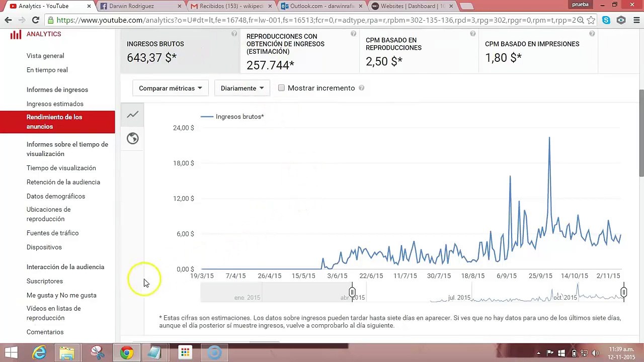Click the prueba profile button
Viewport: 644px width, 362px height.
click(580, 5)
